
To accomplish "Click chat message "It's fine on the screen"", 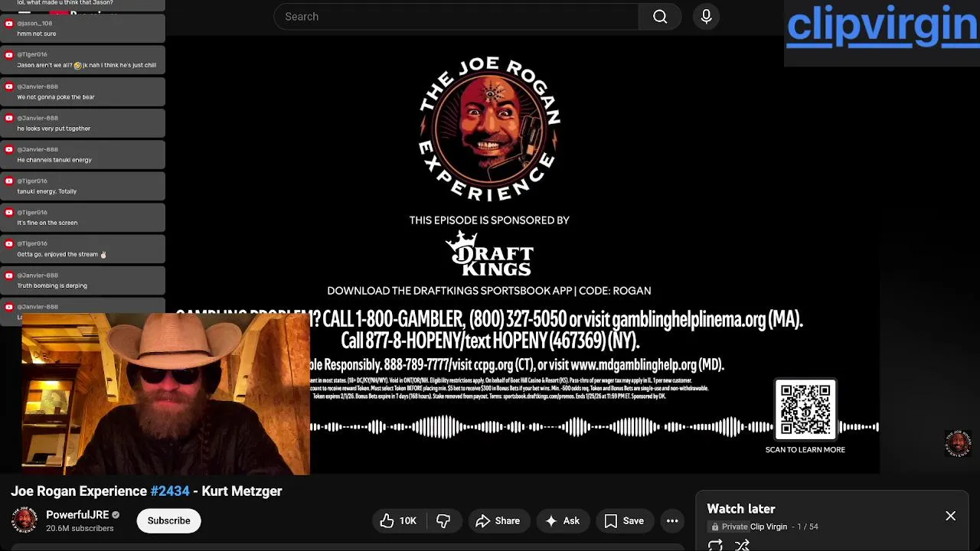I will (47, 223).
